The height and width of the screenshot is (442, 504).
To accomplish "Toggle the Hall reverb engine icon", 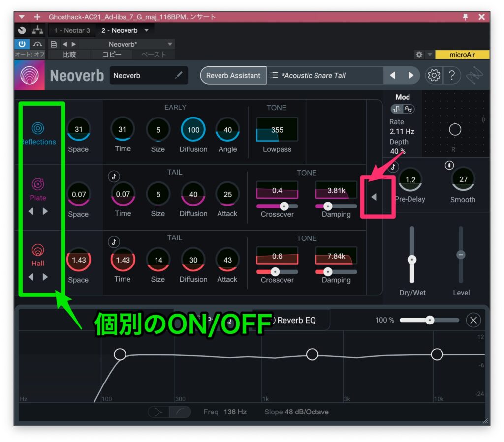I will point(38,250).
